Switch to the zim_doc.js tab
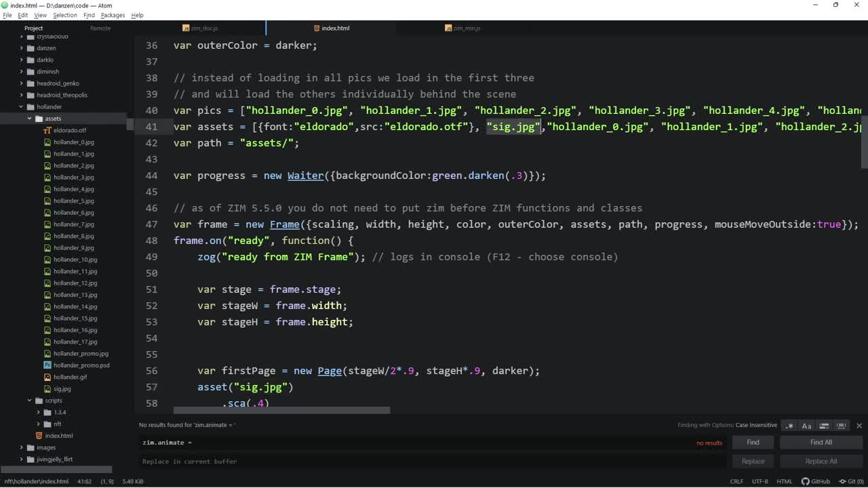868x488 pixels. (x=201, y=28)
